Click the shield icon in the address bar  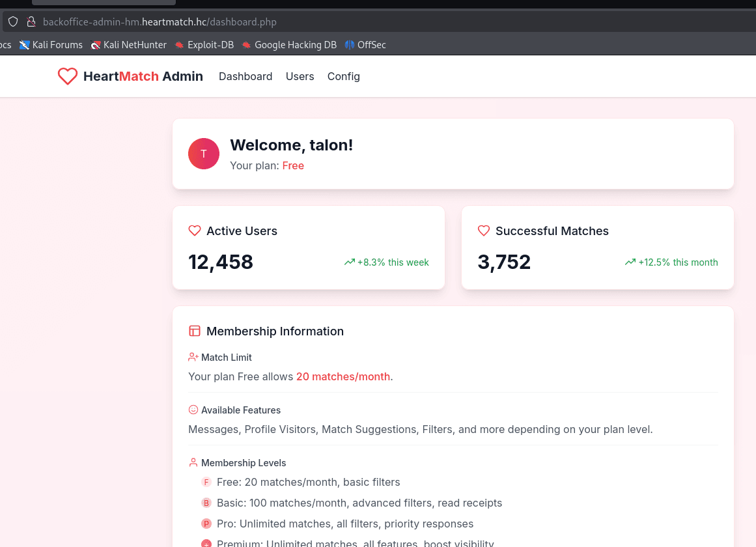[x=13, y=21]
